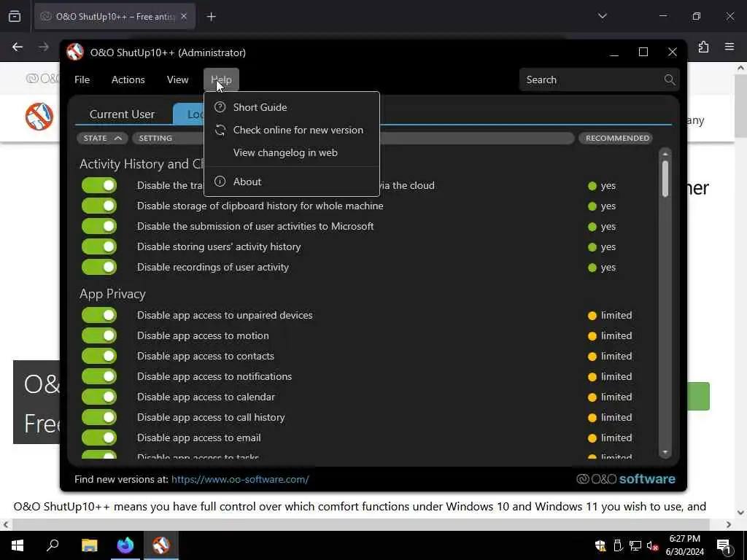Screen dimensions: 747x560
Task: Close the Help menu by clicking Help
Action: [221, 79]
